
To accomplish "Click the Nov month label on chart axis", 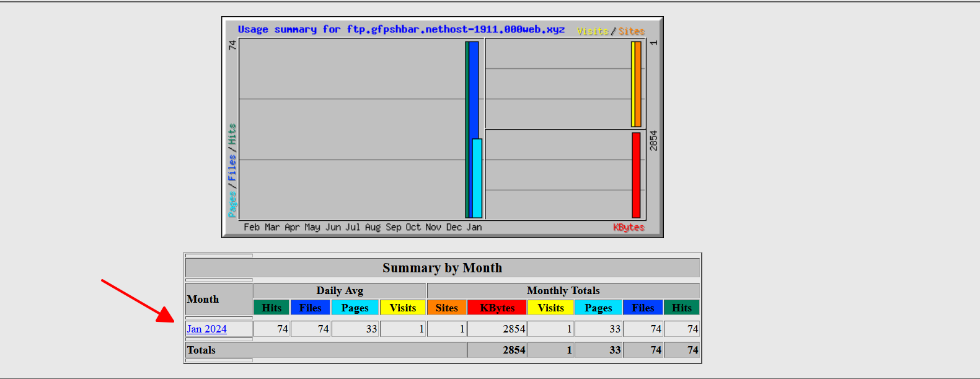I will (x=433, y=227).
